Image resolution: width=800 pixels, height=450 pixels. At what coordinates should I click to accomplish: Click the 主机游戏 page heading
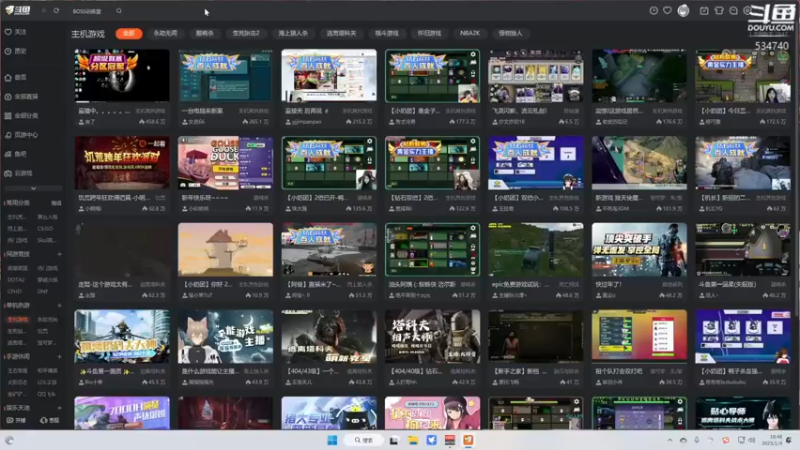click(88, 34)
